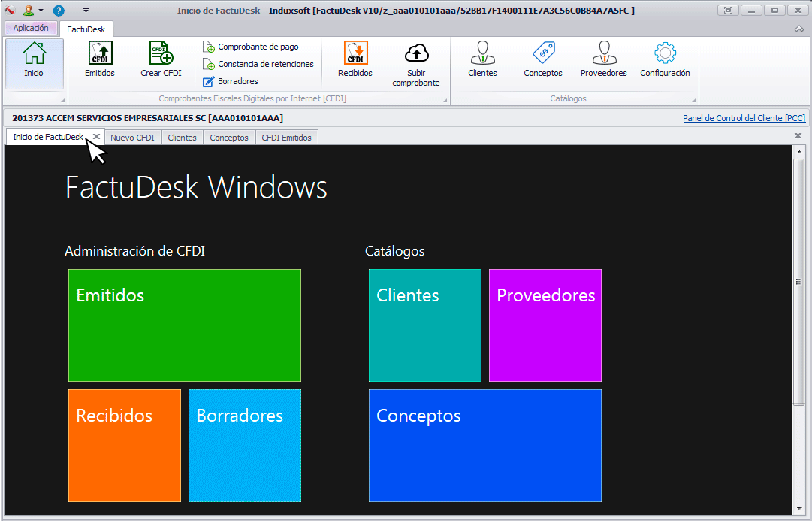This screenshot has height=521, width=812.
Task: Click the FactuDesk Windows heading
Action: click(x=196, y=187)
